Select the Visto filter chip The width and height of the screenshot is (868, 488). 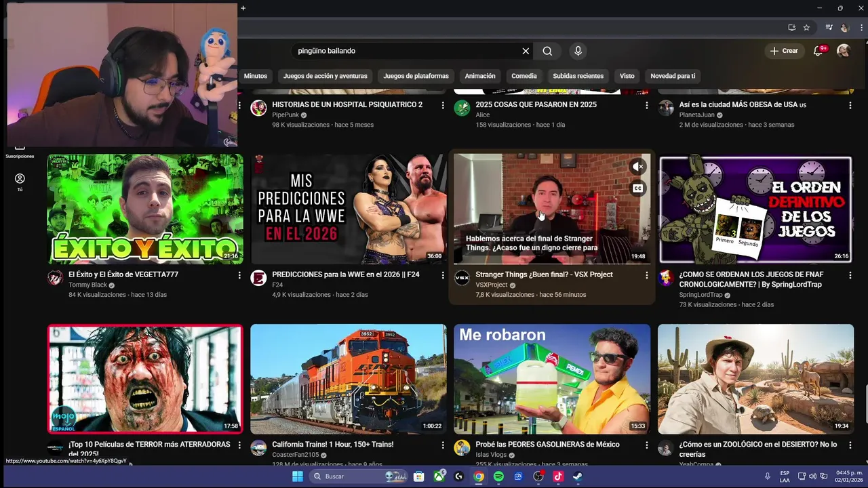click(x=627, y=76)
